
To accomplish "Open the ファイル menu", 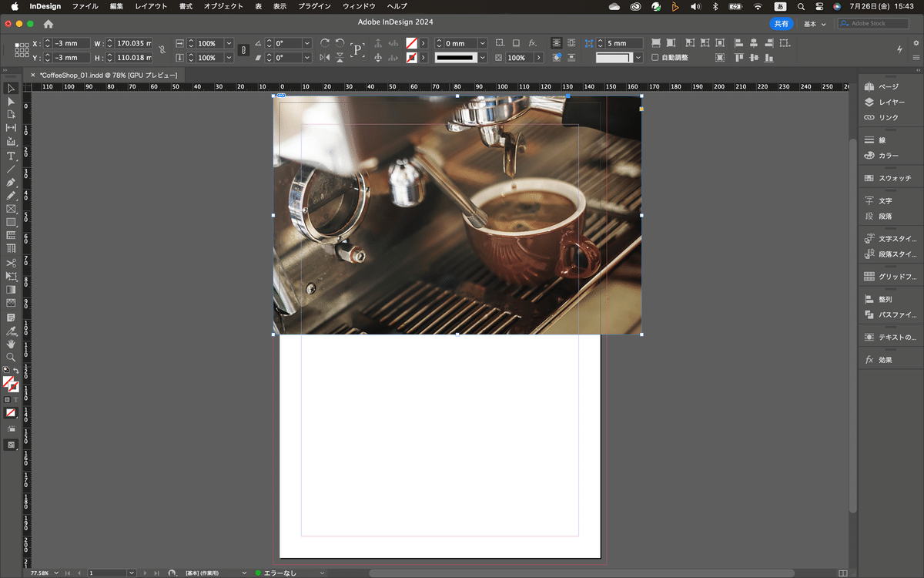I will (85, 6).
